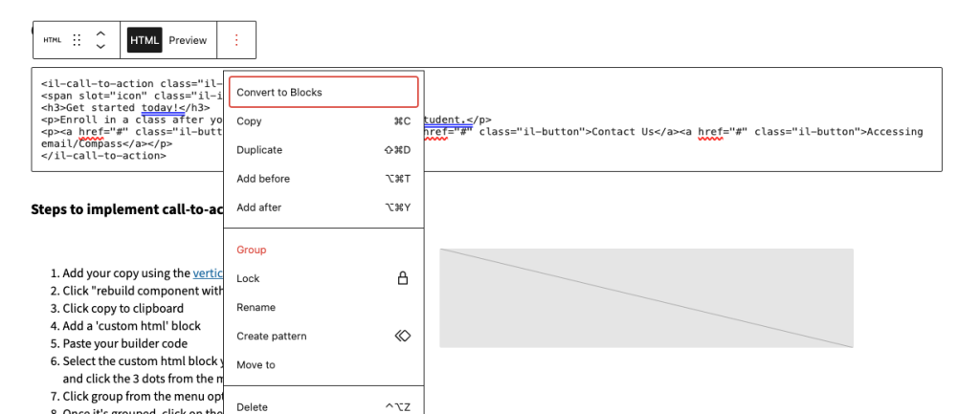The height and width of the screenshot is (414, 980).
Task: Click the Create pattern diamond icon
Action: (403, 336)
